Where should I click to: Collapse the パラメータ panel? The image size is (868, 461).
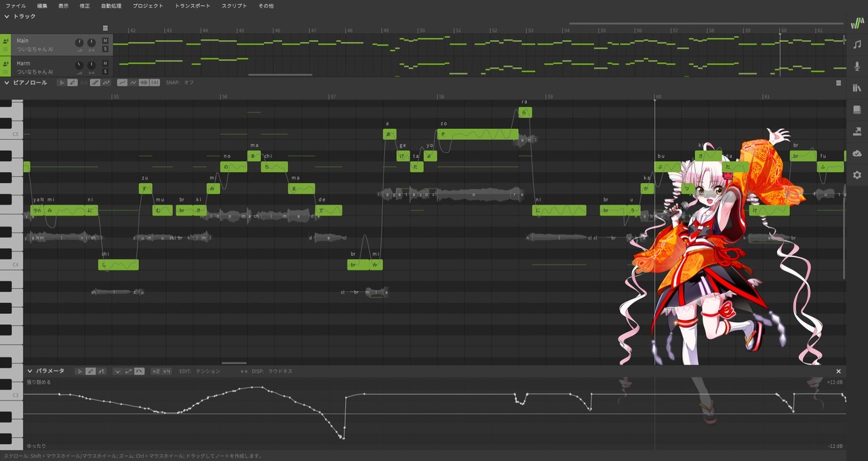(x=30, y=372)
